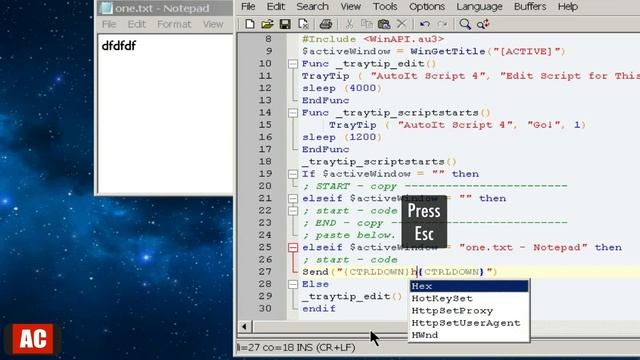
Task: Open Notepad's Edit menu
Action: (x=137, y=24)
